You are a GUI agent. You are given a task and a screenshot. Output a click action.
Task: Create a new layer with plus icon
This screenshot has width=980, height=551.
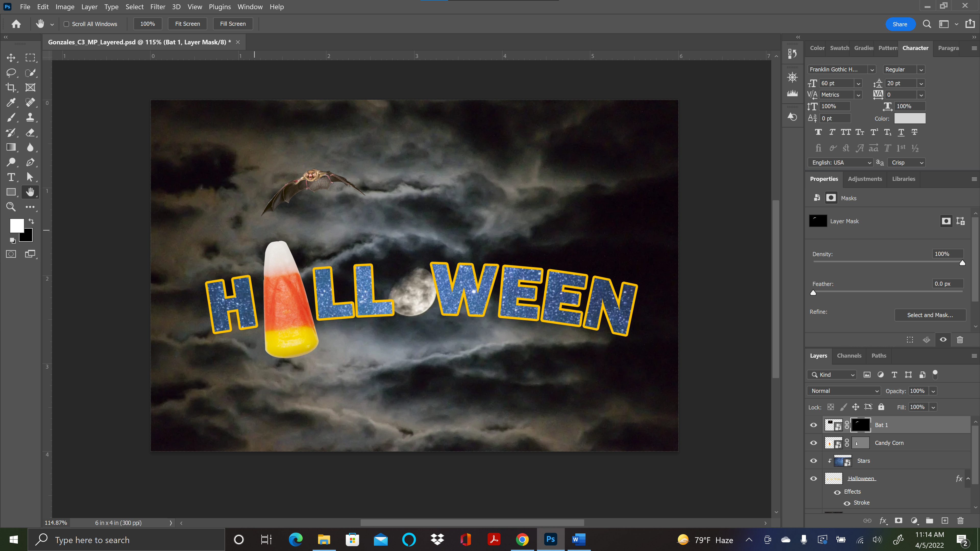945,521
